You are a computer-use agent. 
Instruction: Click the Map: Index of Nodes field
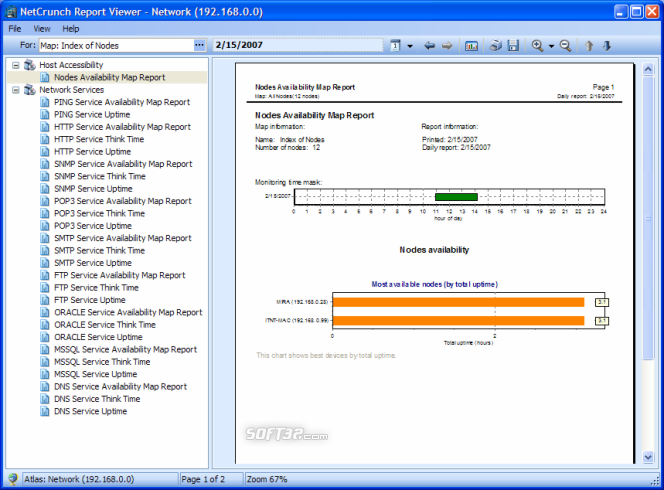pyautogui.click(x=116, y=45)
